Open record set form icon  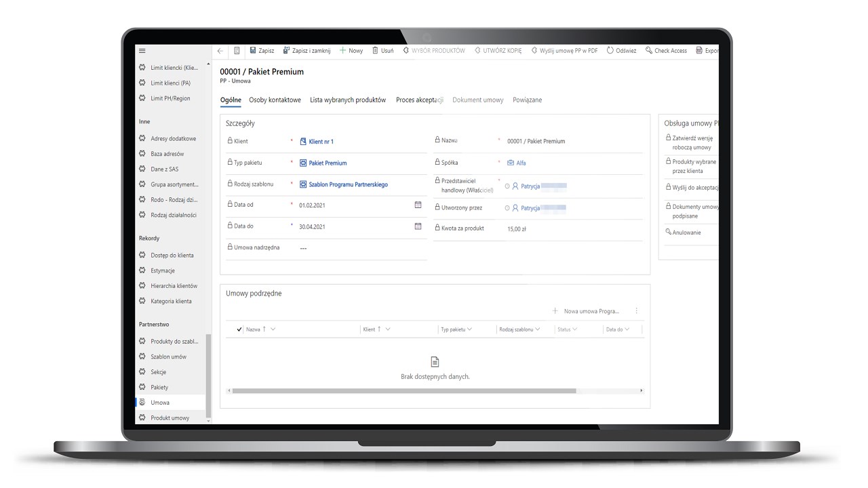[237, 51]
